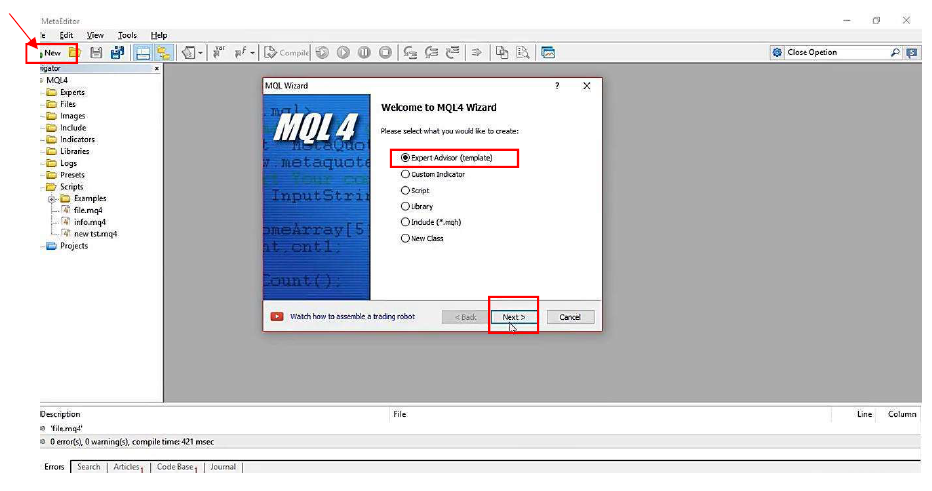
Task: Click the Next button in MQL Wizard
Action: 514,317
